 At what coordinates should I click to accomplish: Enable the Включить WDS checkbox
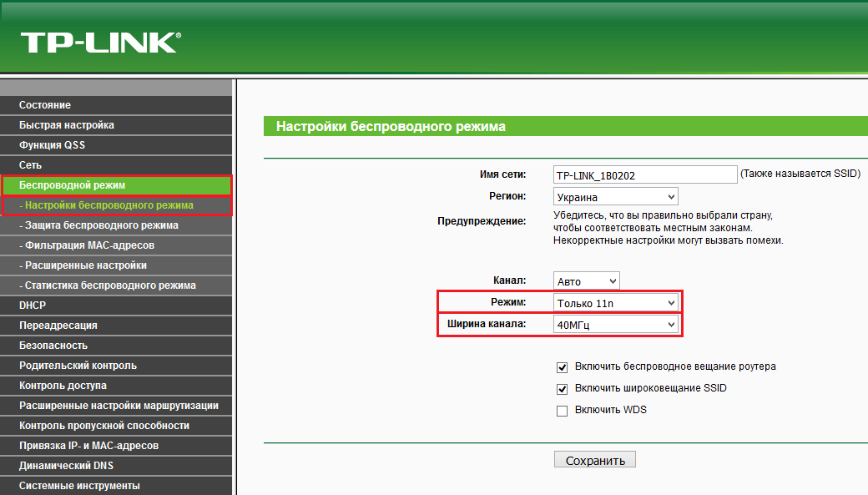pos(562,411)
